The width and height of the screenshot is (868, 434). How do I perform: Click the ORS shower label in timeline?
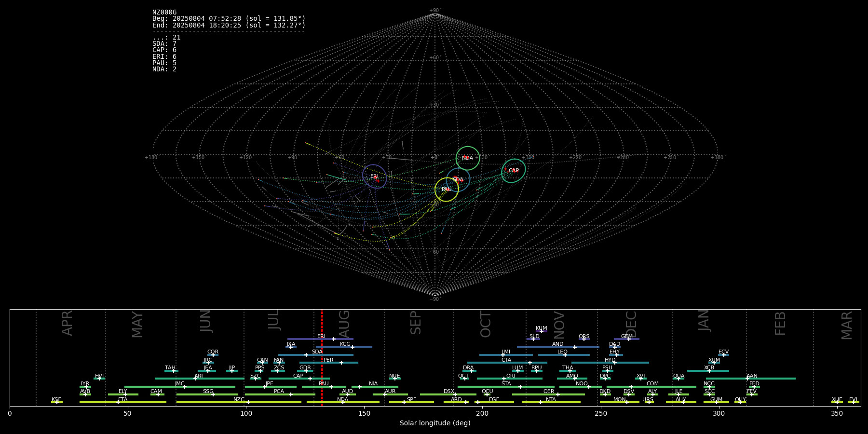584,337
